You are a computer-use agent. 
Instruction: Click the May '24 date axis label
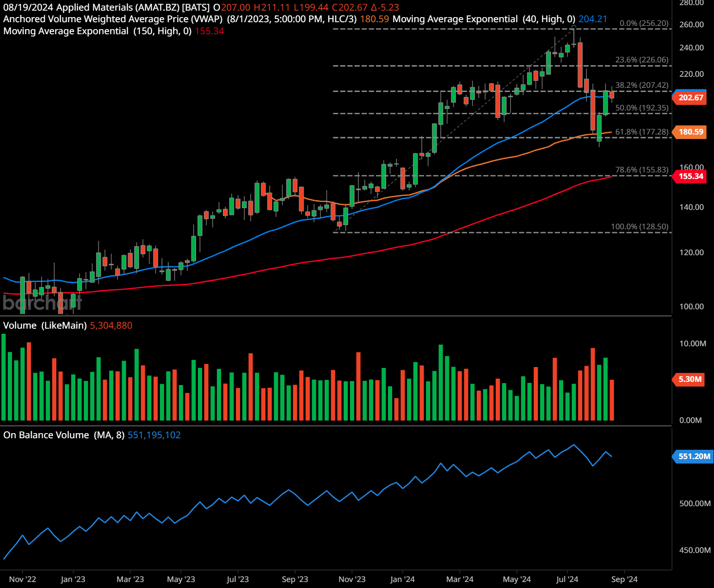[517, 579]
